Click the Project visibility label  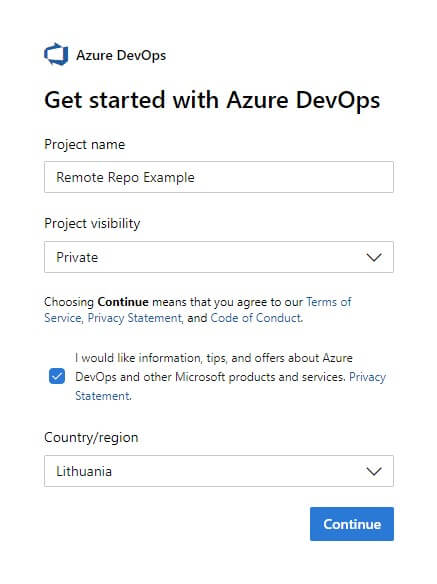click(92, 223)
